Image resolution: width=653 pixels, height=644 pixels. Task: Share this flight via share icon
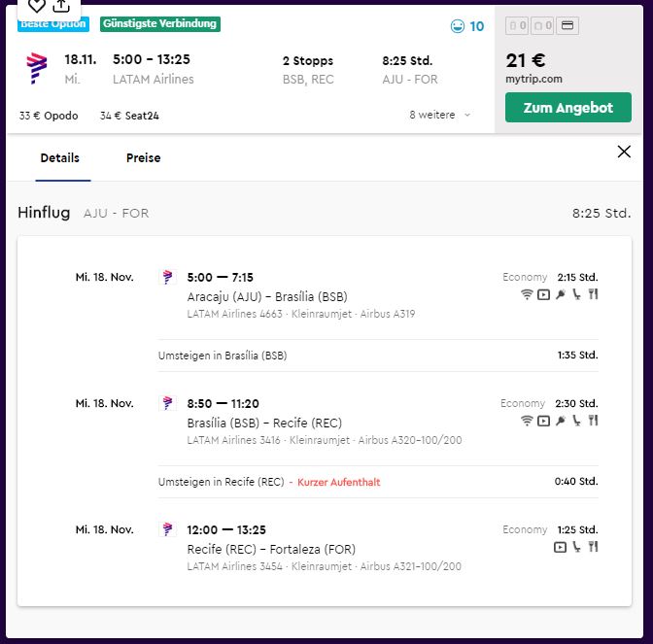click(61, 6)
